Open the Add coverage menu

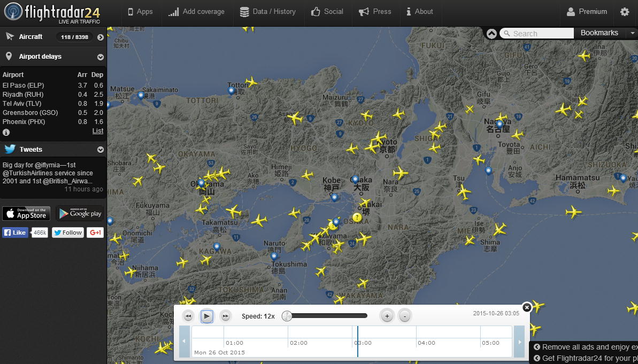point(196,12)
